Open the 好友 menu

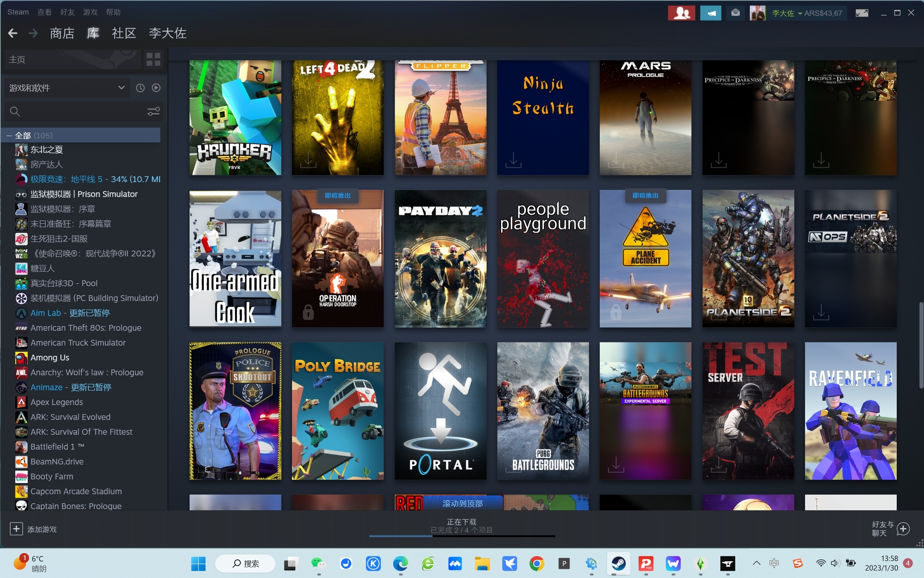(x=67, y=12)
